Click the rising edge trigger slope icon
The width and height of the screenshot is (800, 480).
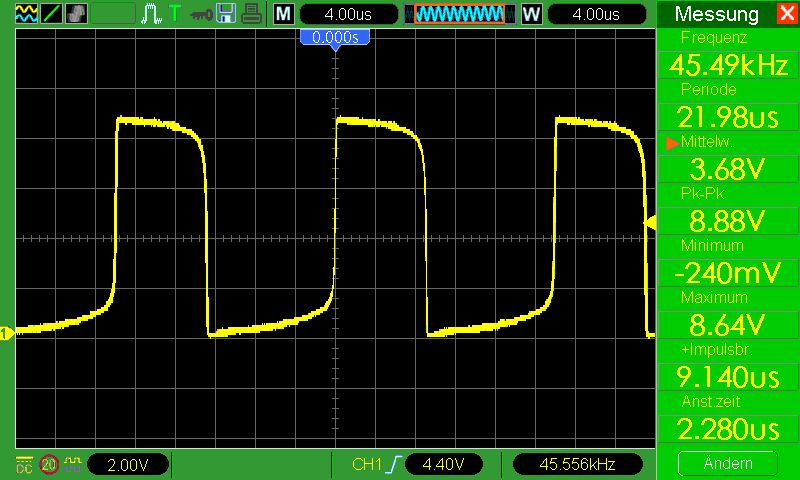395,464
